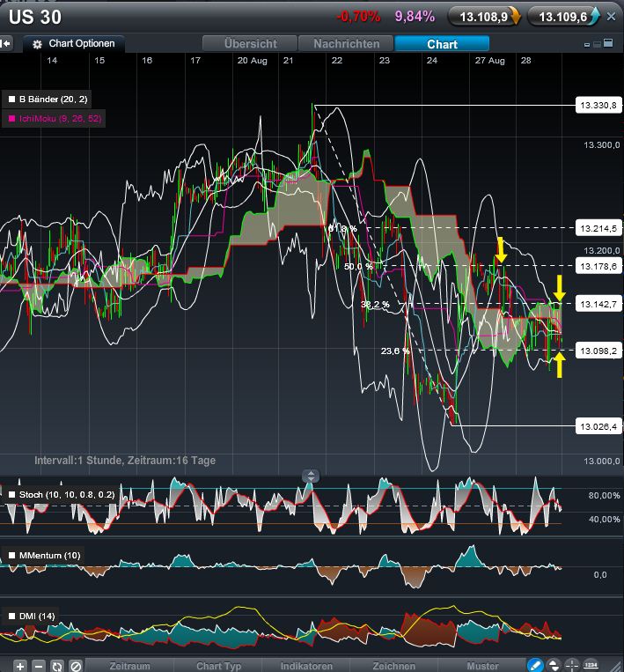Click the 13.178,6 price level label

click(x=598, y=266)
